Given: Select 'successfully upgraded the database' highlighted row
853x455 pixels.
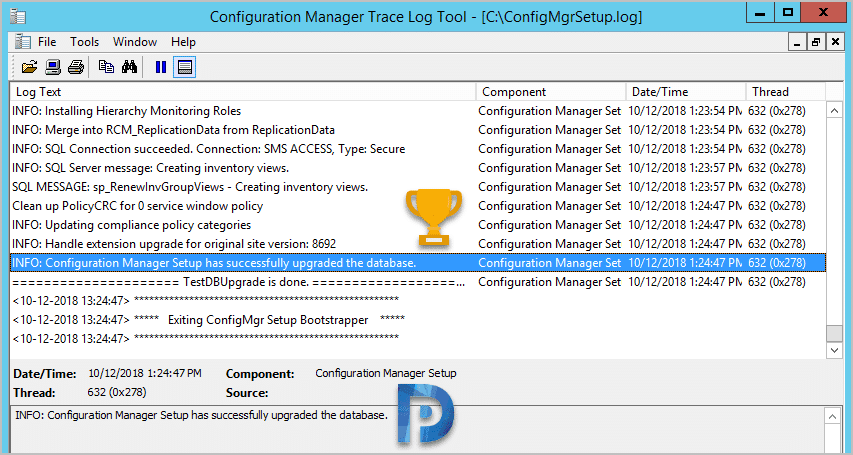Looking at the screenshot, I should click(x=418, y=263).
